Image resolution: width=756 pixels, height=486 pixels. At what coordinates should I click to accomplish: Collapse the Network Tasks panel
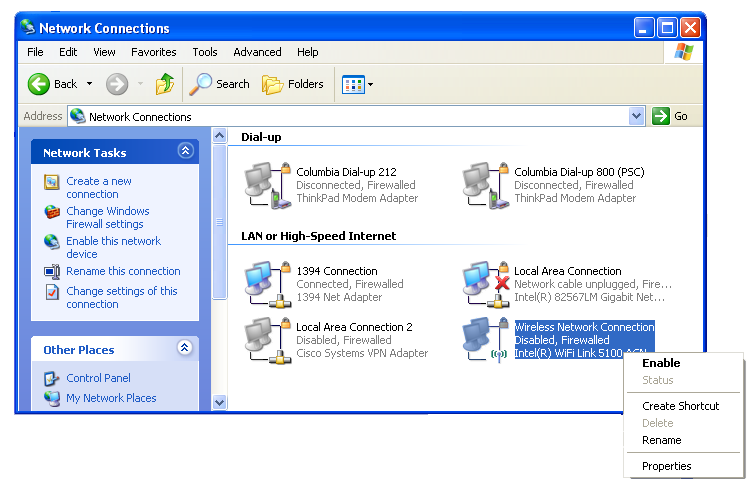(184, 152)
